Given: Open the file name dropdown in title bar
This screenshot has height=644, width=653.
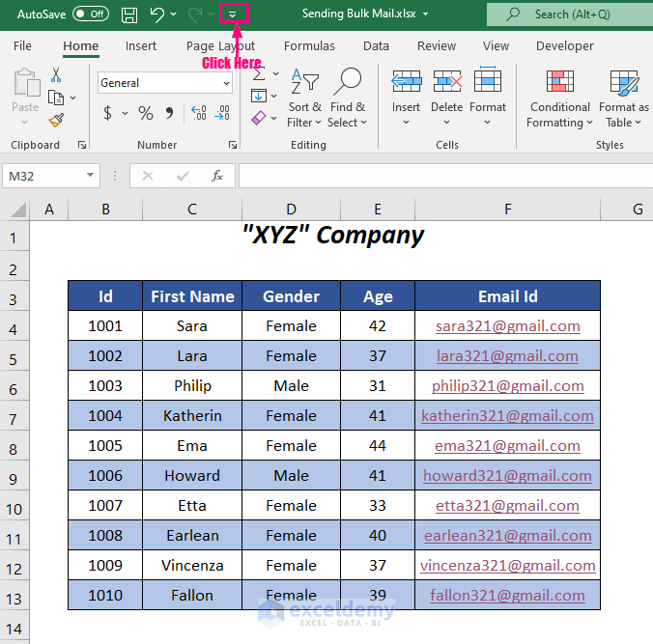Looking at the screenshot, I should click(426, 14).
